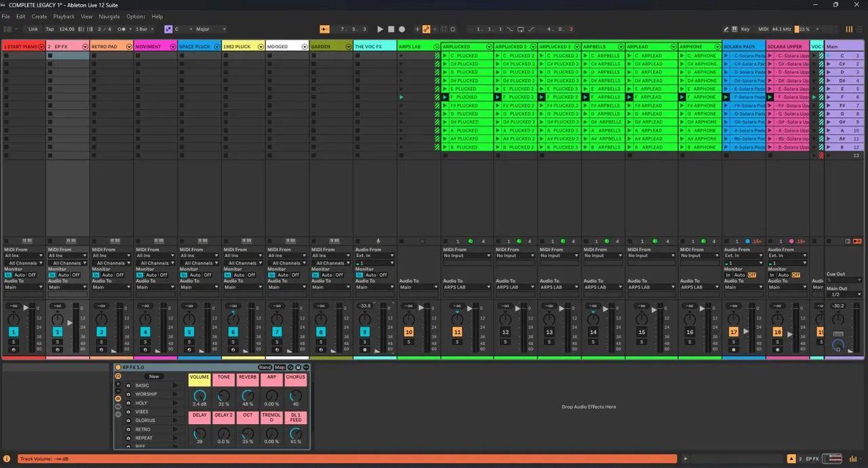Open ARPLUCKED Audio To ARPS LAB dropdown
Screen dimensions: 868x468
[x=467, y=287]
